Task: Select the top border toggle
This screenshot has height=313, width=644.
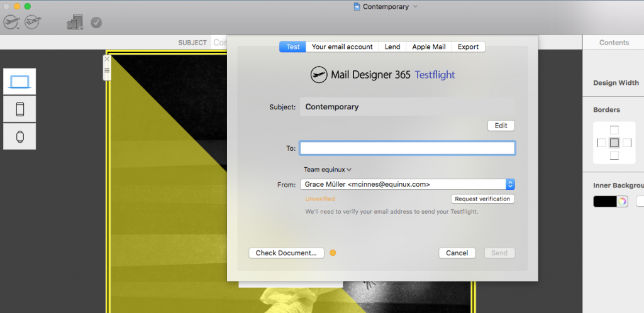Action: pos(614,131)
